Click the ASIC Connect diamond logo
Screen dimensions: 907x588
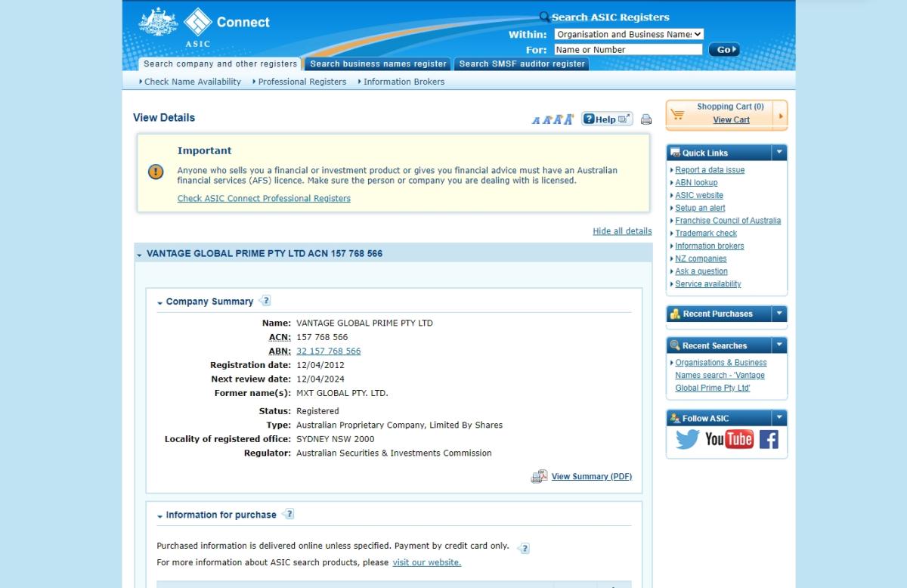197,24
